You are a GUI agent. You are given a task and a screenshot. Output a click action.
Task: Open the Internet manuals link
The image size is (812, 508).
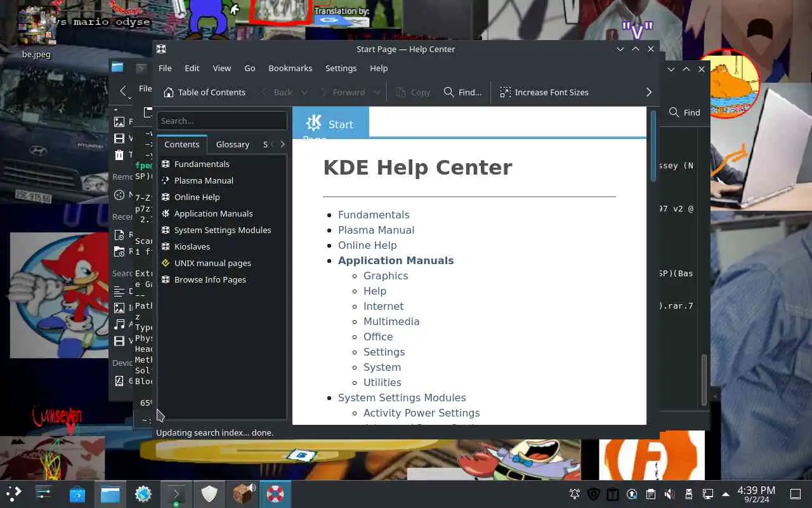(383, 306)
